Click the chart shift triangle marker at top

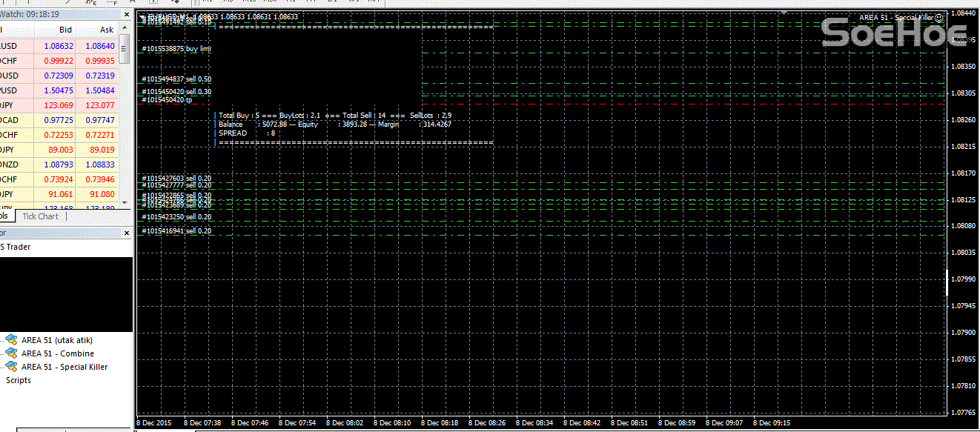pyautogui.click(x=784, y=12)
